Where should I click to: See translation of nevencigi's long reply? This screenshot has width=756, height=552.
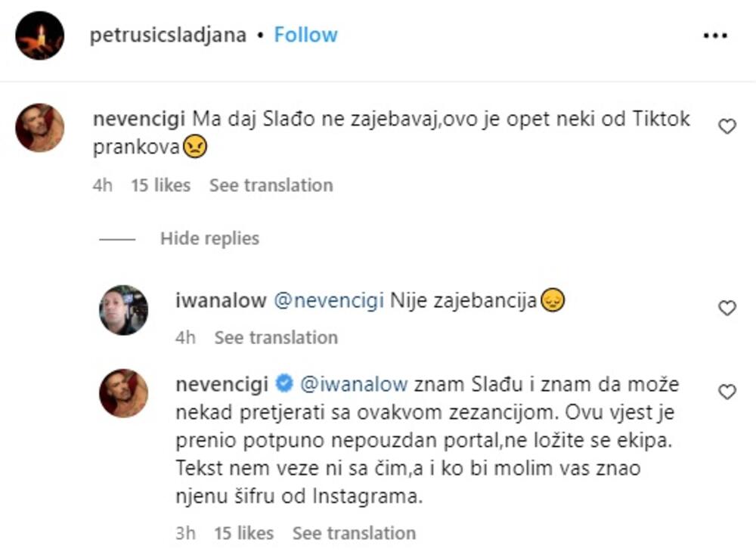pyautogui.click(x=354, y=533)
